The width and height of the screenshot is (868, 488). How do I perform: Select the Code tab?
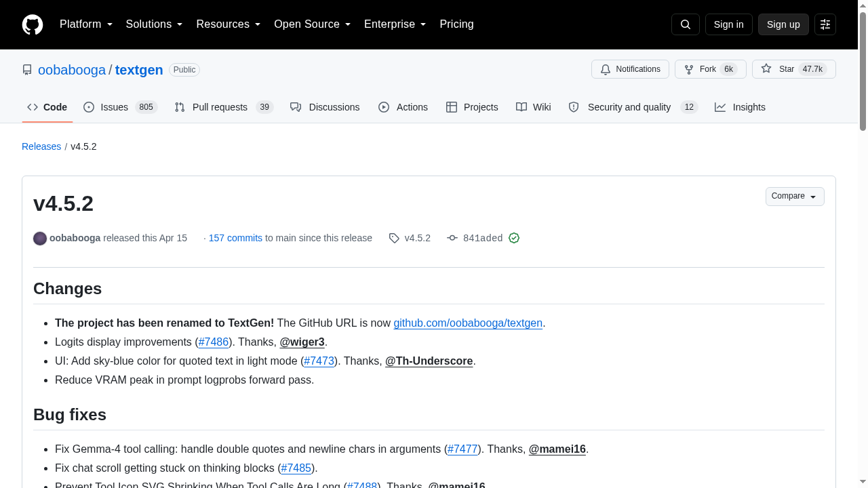(x=47, y=107)
